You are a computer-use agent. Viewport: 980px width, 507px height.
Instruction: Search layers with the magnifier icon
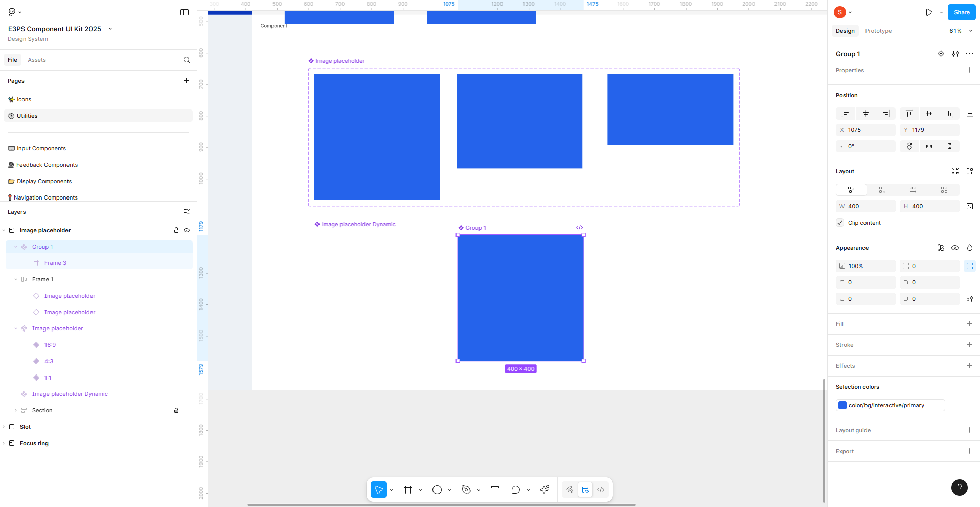point(187,60)
